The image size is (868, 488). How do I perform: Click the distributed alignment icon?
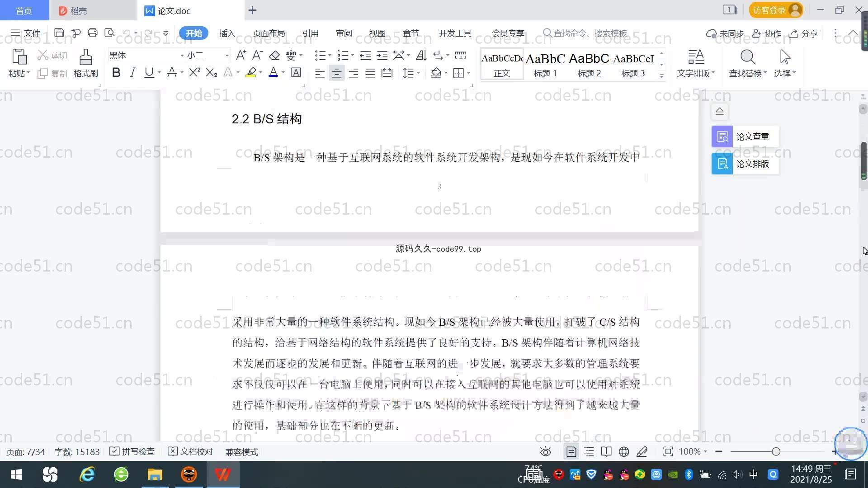point(387,73)
